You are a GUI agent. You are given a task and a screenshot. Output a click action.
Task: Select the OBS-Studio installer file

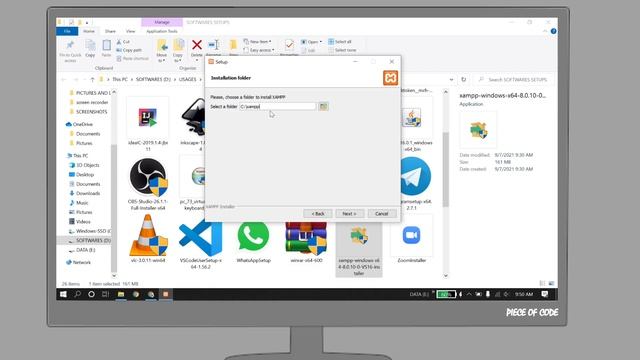click(148, 184)
